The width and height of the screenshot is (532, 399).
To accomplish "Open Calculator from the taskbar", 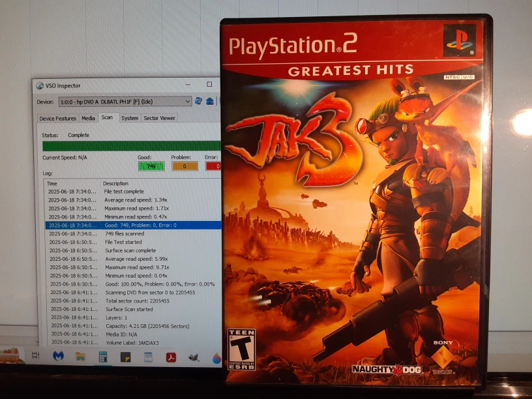I will click(102, 356).
